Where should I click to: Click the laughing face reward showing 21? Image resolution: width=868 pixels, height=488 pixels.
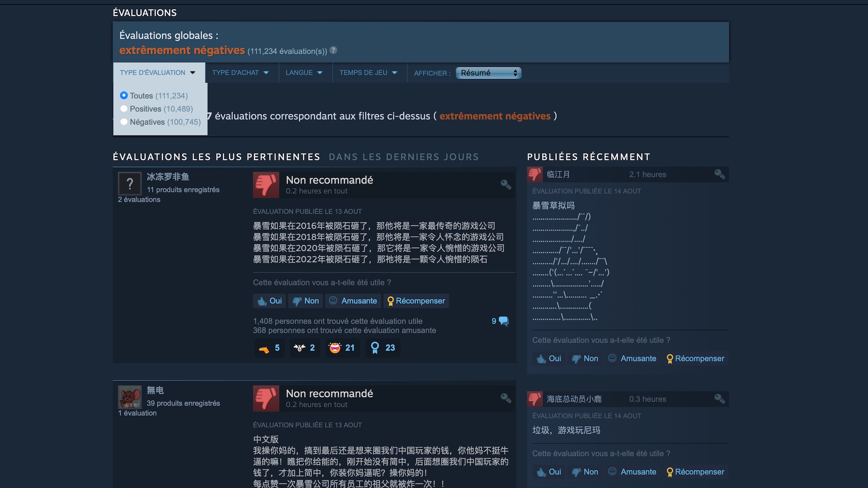tap(342, 348)
